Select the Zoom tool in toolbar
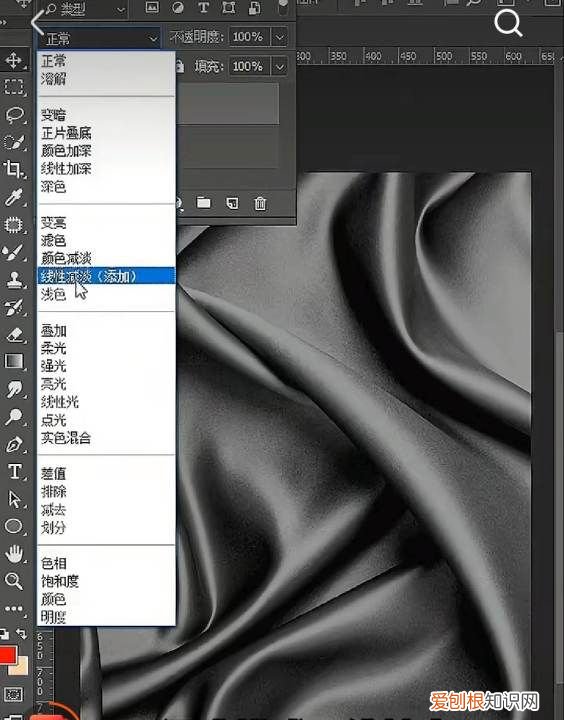 13,581
